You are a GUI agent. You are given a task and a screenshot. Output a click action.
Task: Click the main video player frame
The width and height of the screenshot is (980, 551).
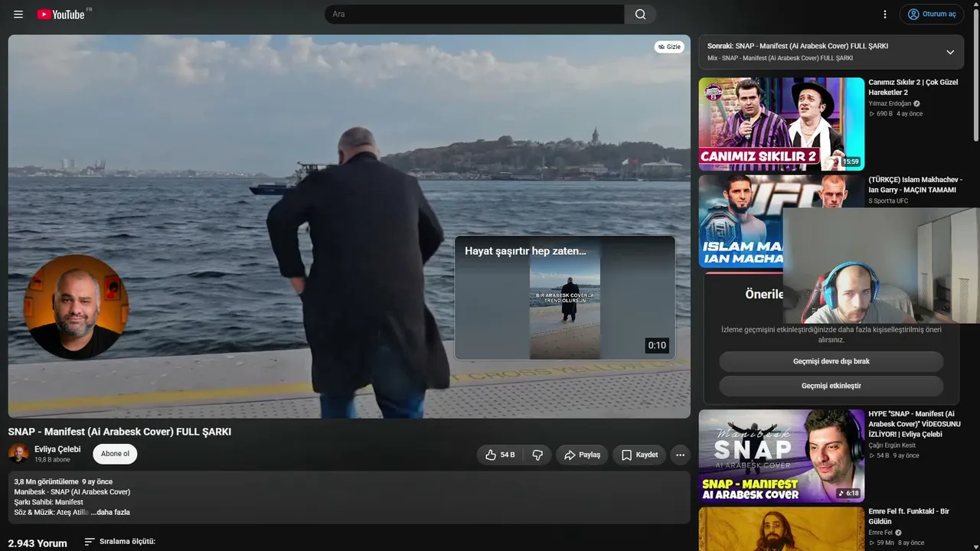coord(349,227)
